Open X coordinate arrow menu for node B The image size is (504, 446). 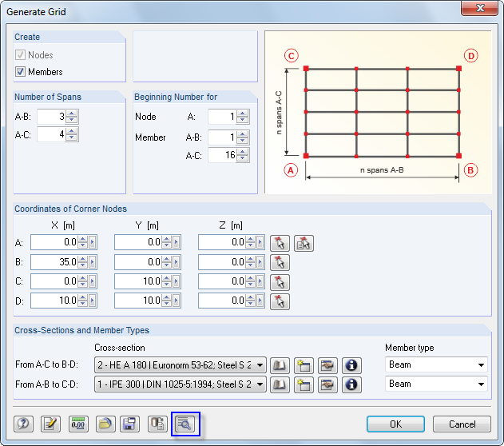tap(92, 262)
